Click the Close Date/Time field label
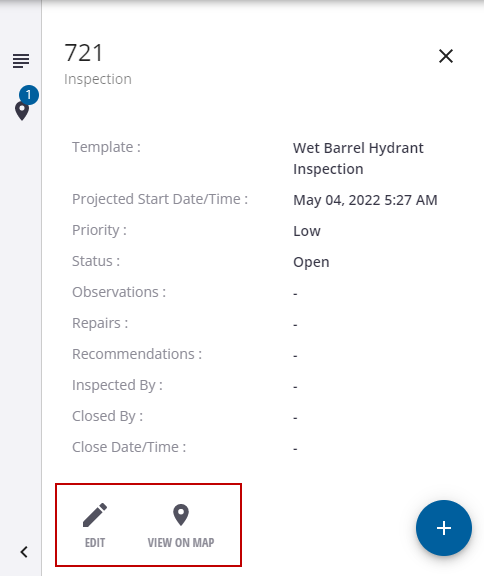 (129, 447)
